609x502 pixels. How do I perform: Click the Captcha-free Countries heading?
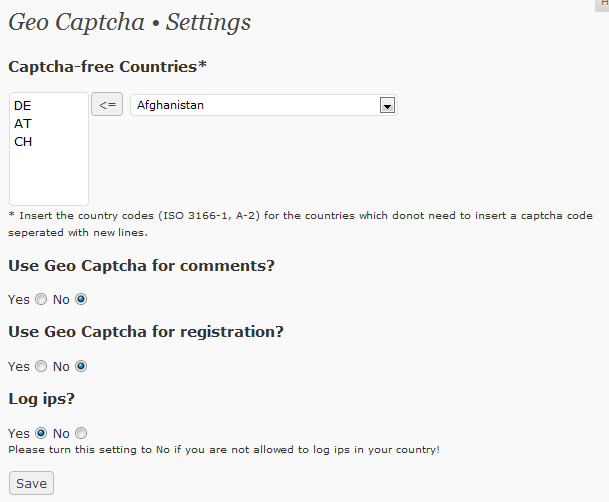[x=108, y=67]
